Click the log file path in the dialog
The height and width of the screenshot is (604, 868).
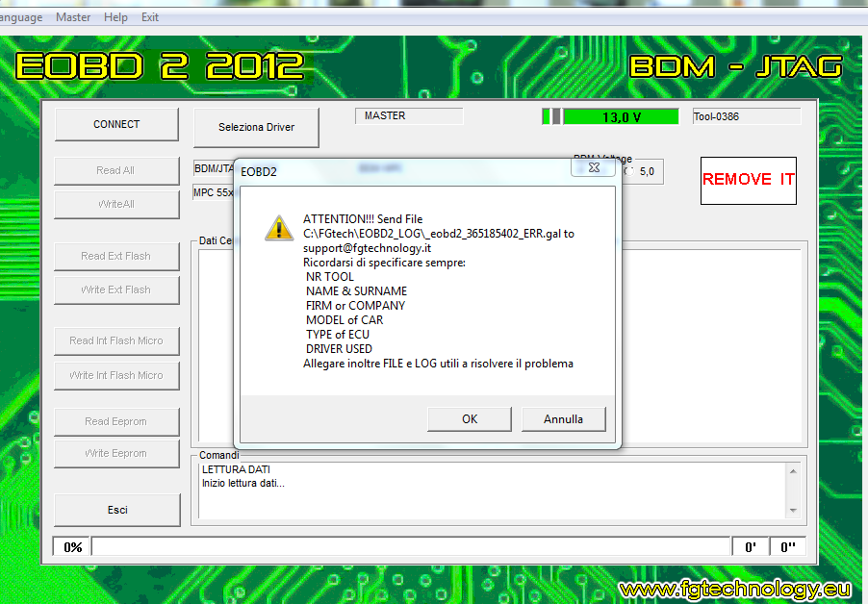432,234
